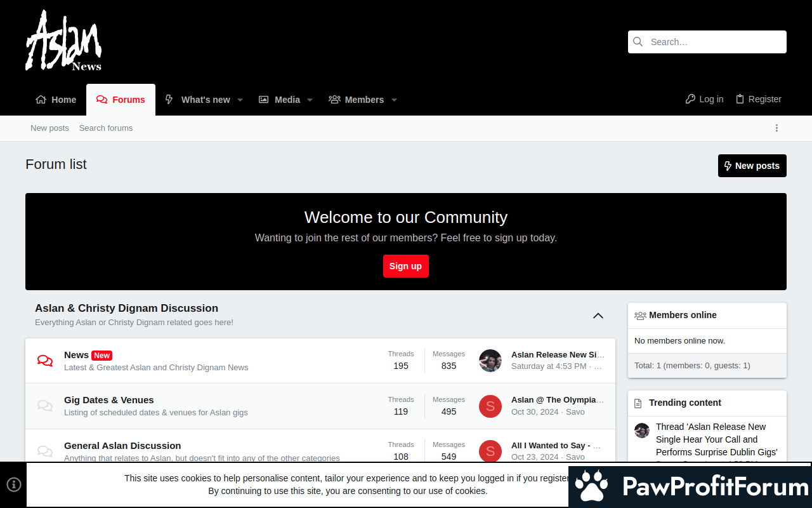
Task: Click the News message count 835
Action: [449, 366]
